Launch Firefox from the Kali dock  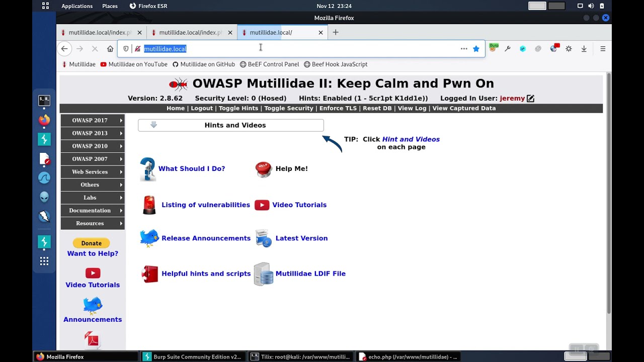coord(44,120)
